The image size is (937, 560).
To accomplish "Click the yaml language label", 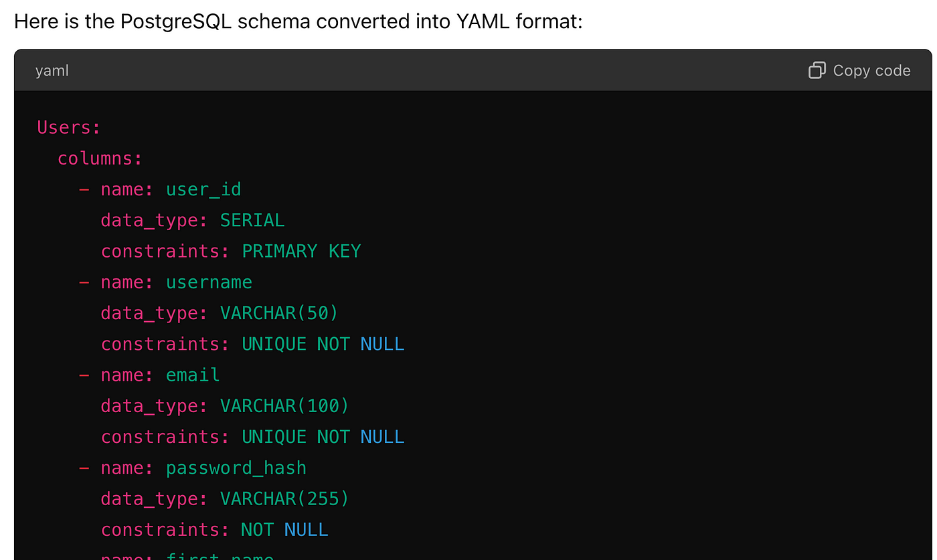I will [x=52, y=70].
